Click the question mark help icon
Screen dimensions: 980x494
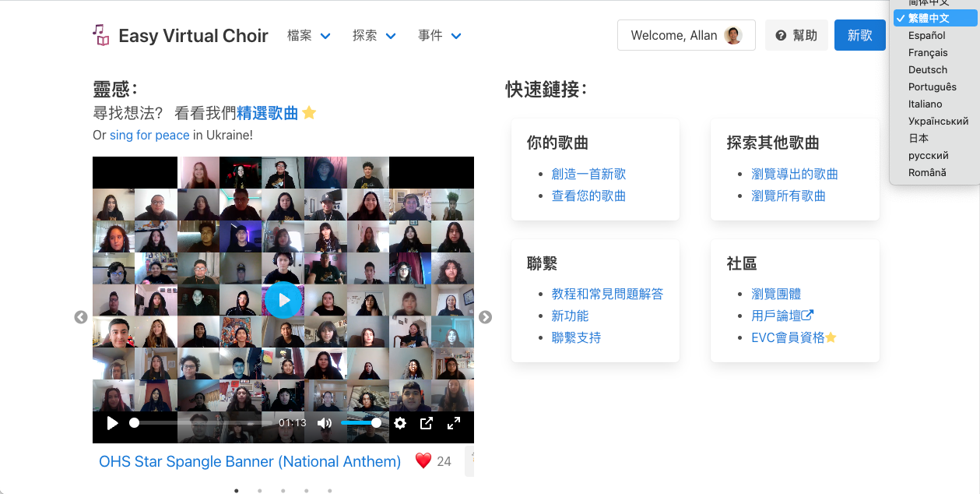point(781,36)
